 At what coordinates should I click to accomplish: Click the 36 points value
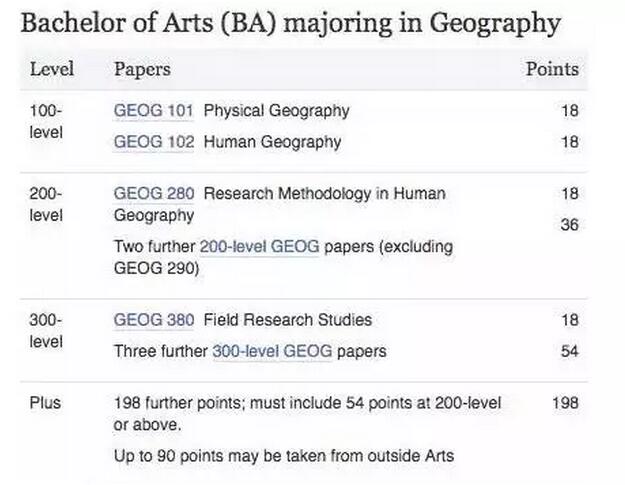(x=569, y=225)
